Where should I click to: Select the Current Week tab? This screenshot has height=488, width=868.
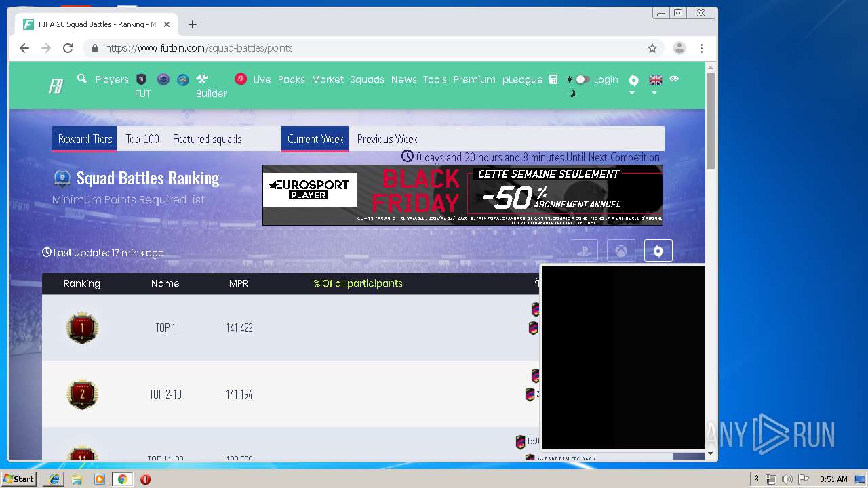[315, 139]
